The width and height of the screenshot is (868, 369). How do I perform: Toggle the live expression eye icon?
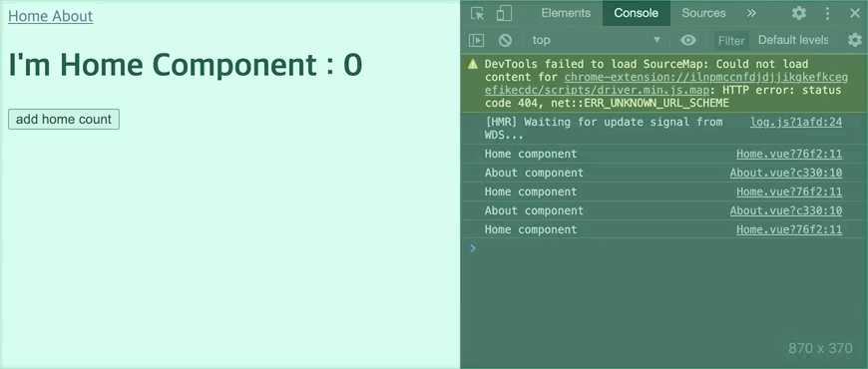click(x=688, y=40)
